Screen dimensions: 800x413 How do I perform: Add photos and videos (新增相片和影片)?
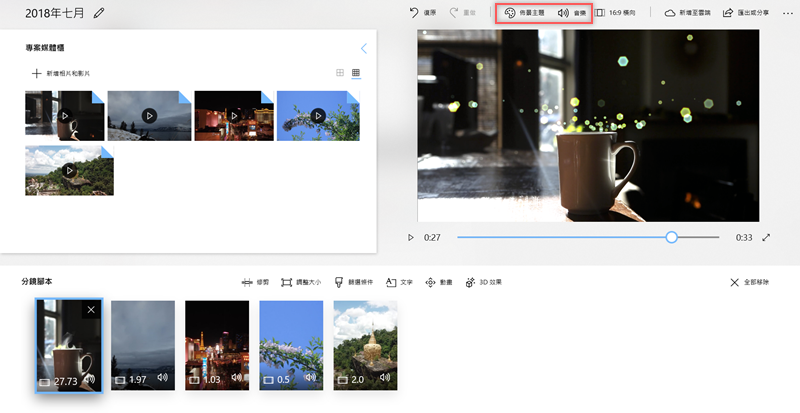[61, 74]
